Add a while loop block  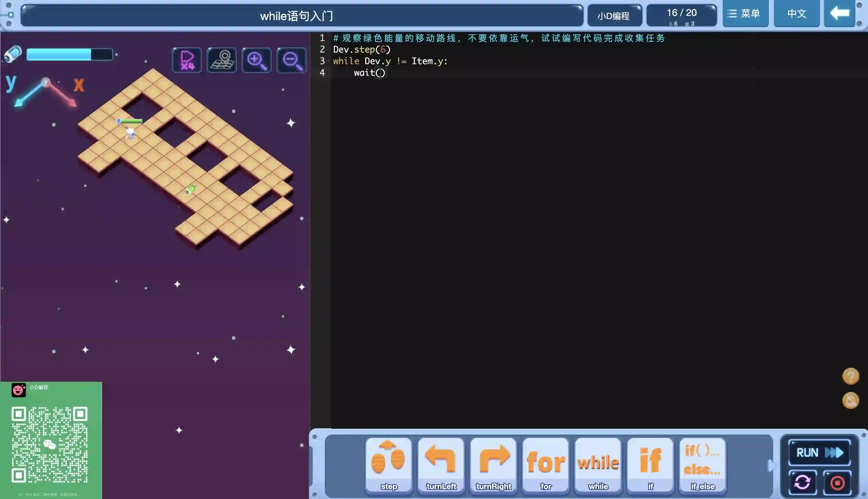point(598,465)
